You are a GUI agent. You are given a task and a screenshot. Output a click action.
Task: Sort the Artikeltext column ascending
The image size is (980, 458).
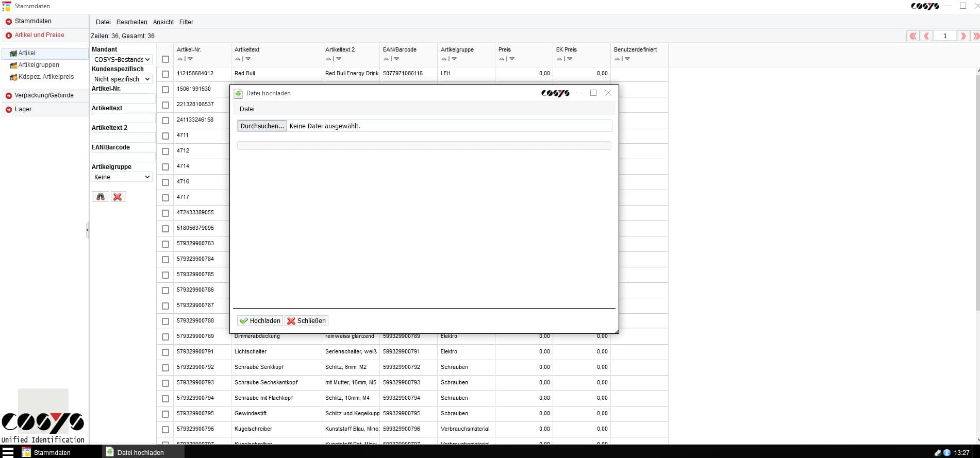[x=238, y=59]
